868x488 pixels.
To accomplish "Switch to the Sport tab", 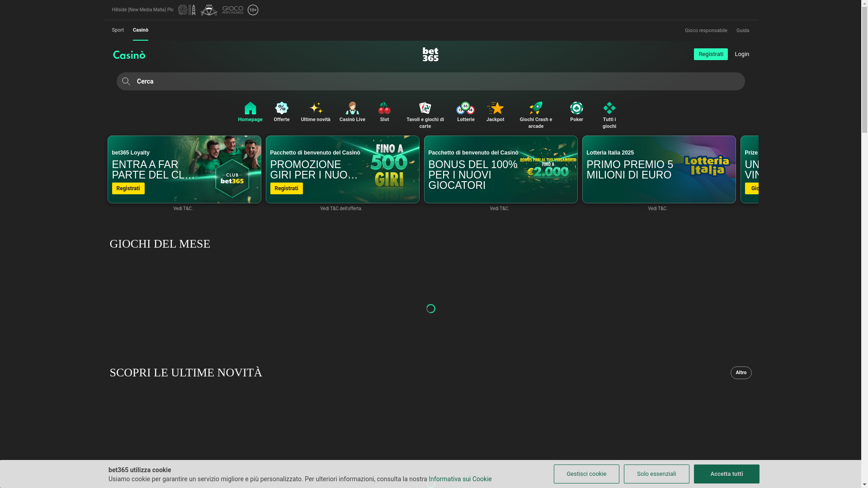I will (x=118, y=30).
